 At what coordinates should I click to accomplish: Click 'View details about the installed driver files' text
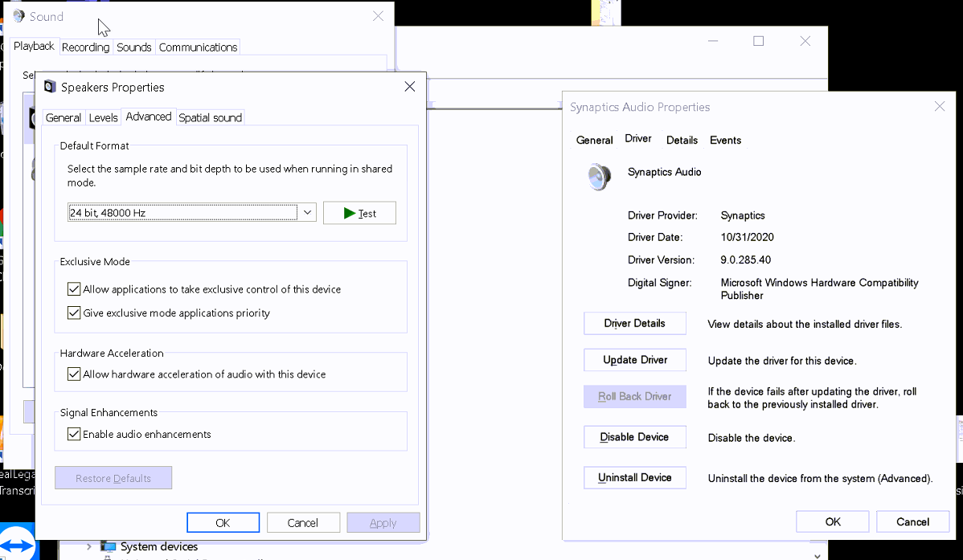[805, 325]
